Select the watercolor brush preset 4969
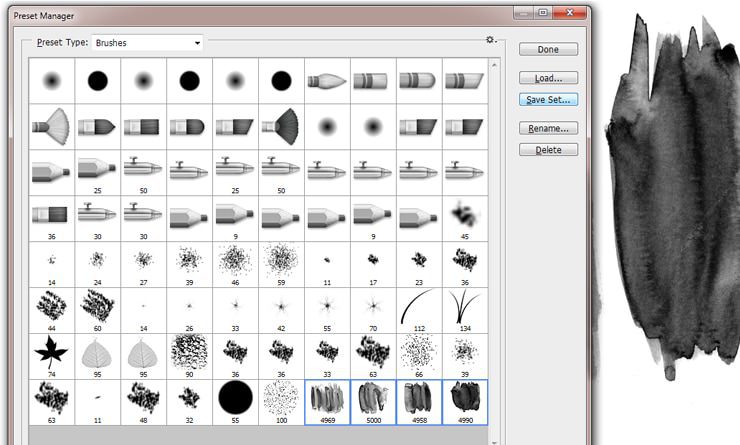Screen dimensions: 740x445 click(x=327, y=402)
